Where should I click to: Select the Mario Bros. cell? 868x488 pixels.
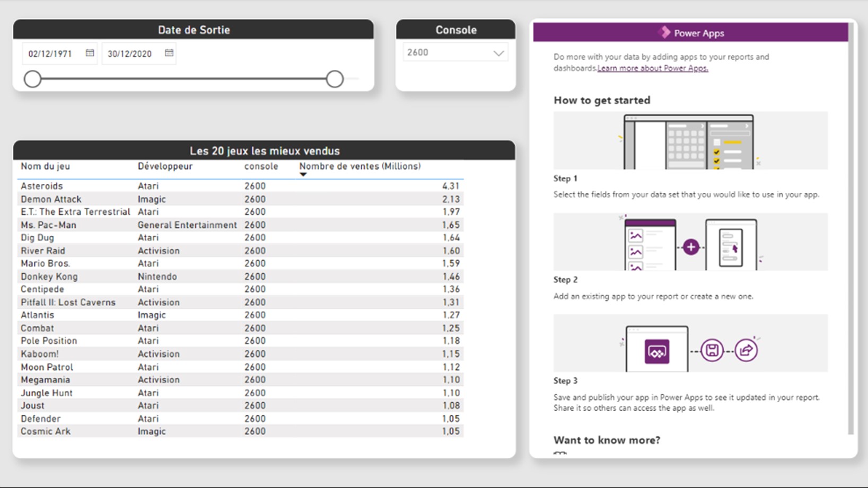(x=45, y=263)
